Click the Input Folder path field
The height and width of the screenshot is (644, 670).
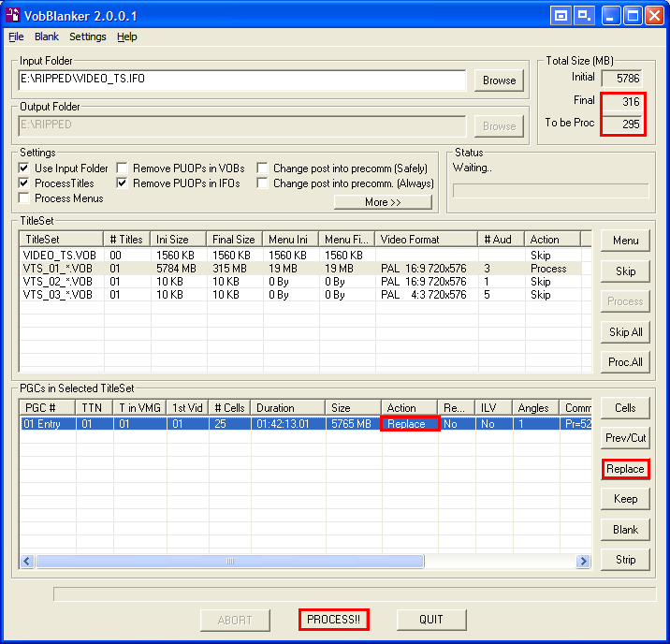pos(241,80)
